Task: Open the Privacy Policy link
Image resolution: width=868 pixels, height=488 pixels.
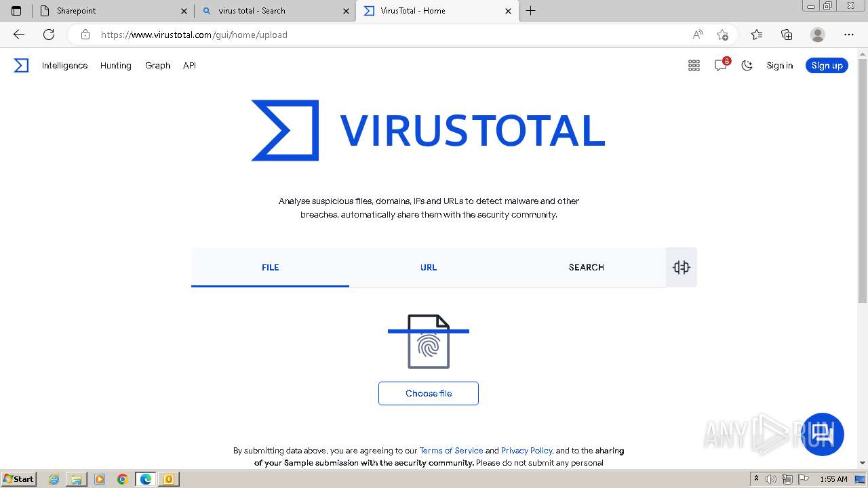Action: [527, 450]
